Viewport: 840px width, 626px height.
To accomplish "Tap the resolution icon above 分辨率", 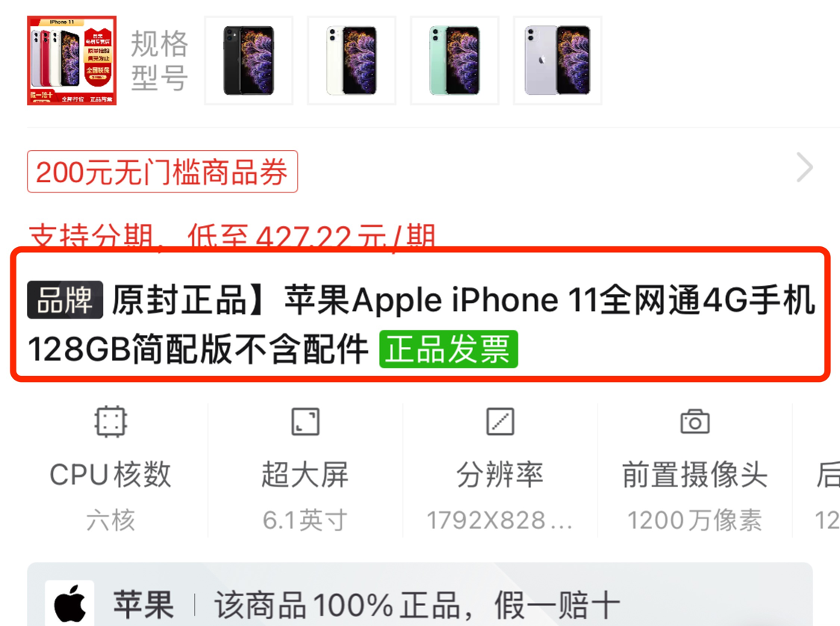I will pos(500,422).
